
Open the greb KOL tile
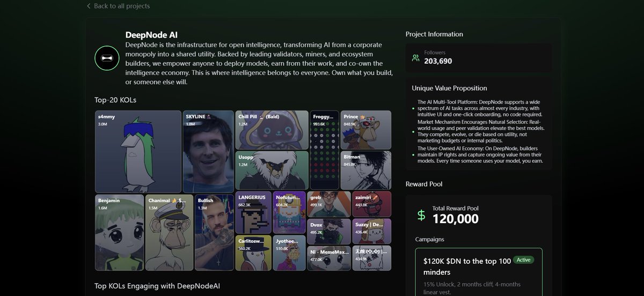(329, 204)
